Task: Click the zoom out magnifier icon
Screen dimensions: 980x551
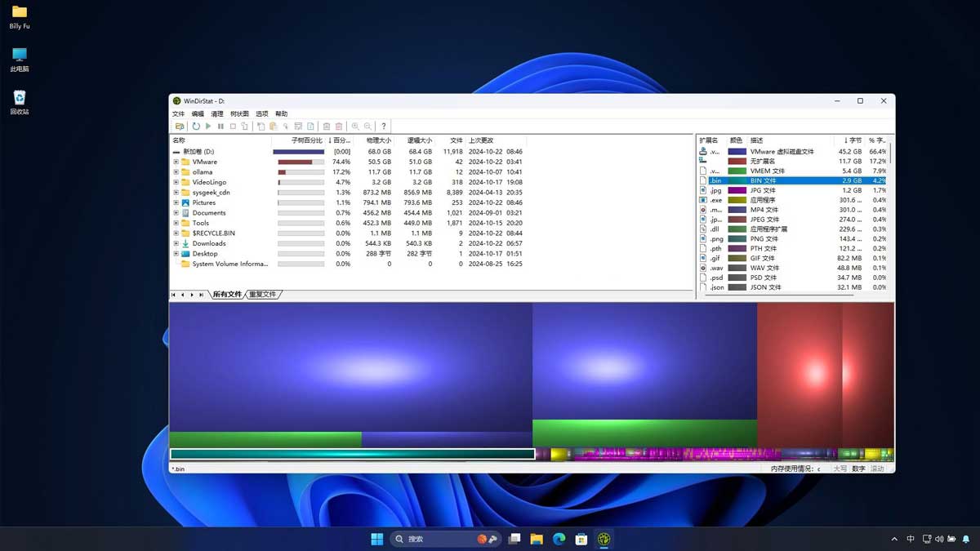Action: coord(368,127)
